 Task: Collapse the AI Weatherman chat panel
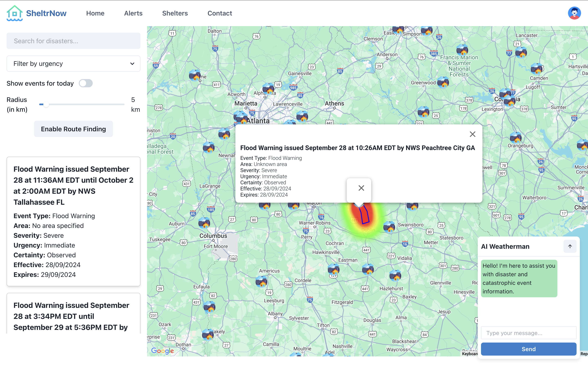(570, 246)
